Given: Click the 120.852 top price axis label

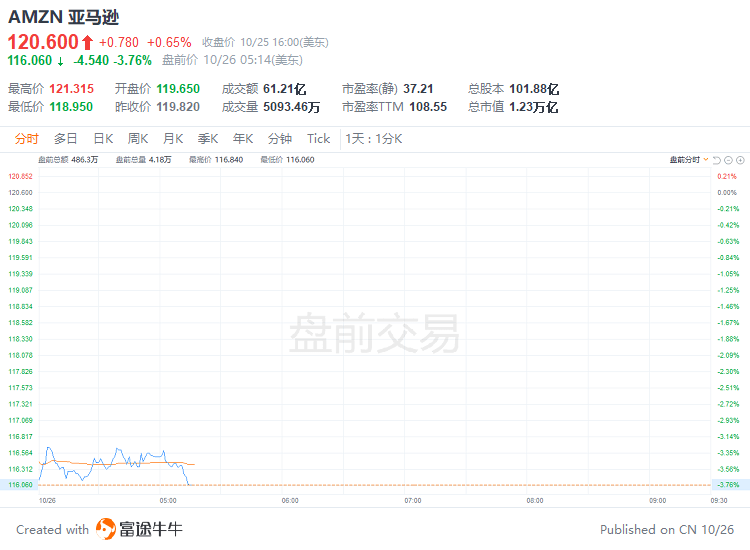Looking at the screenshot, I should (x=21, y=176).
